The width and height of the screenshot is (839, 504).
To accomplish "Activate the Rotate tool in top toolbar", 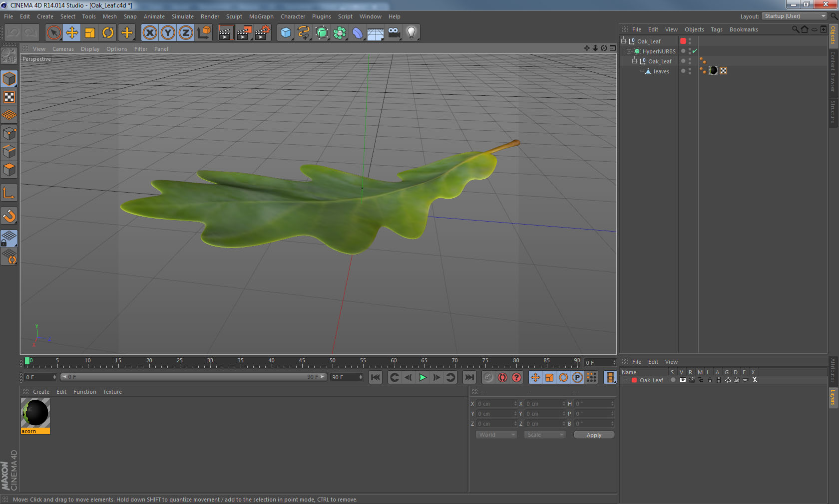I will [x=108, y=33].
